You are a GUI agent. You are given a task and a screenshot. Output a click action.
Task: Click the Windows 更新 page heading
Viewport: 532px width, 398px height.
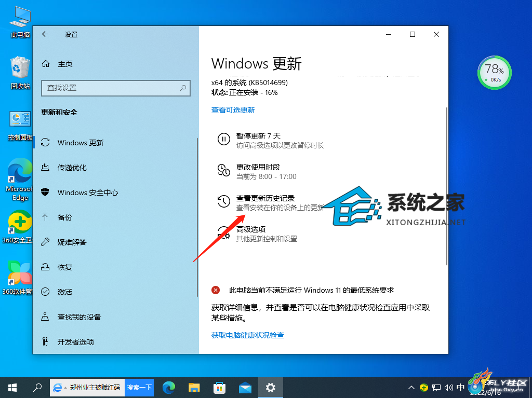(257, 64)
